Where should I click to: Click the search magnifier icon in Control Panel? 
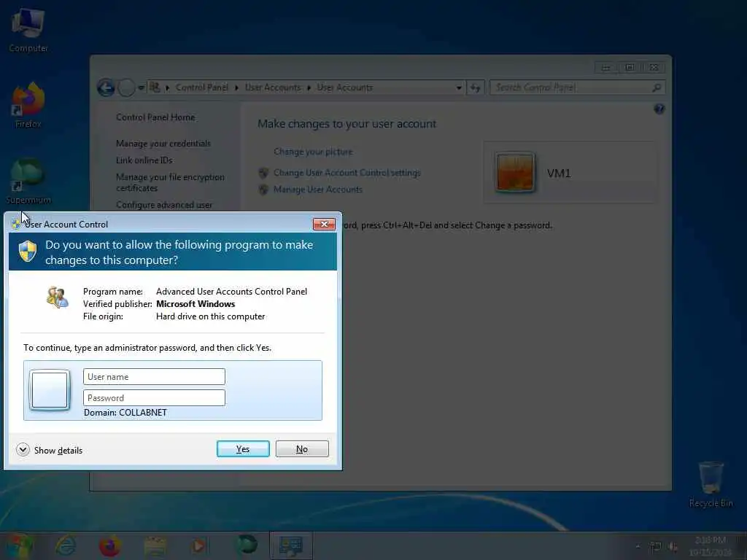click(657, 87)
